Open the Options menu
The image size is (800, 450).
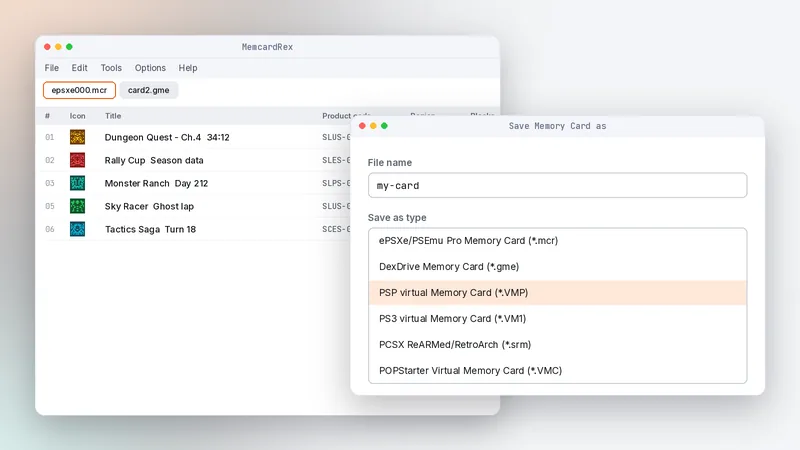(x=150, y=68)
